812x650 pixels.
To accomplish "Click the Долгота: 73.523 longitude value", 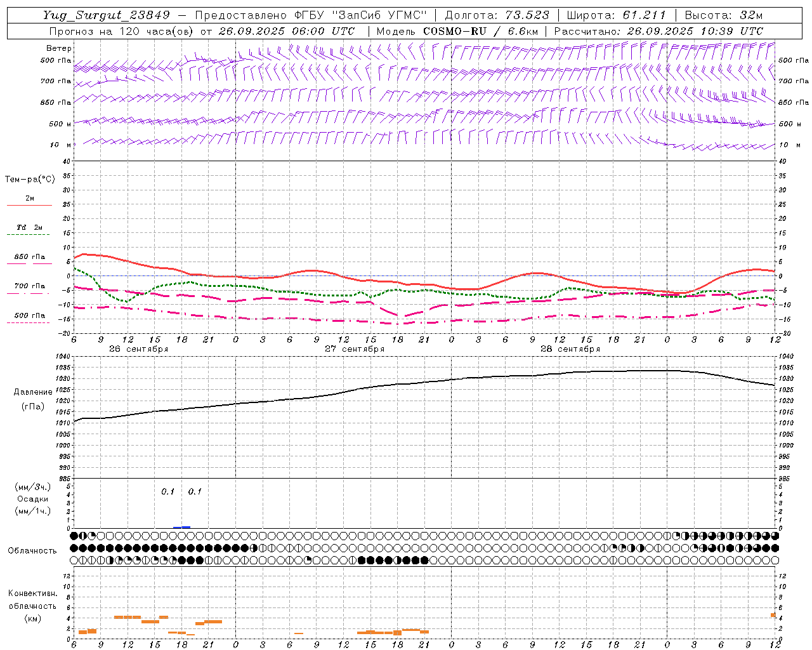I will coord(497,15).
